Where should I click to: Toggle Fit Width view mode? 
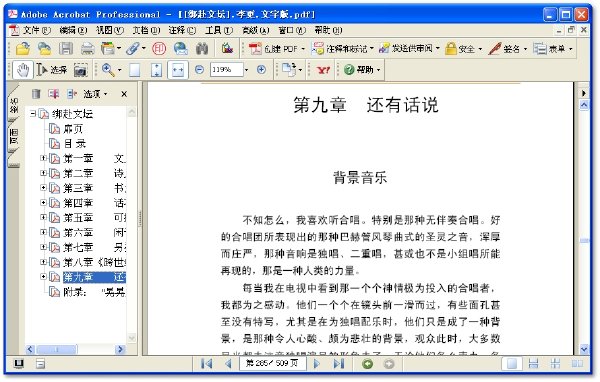[x=178, y=70]
